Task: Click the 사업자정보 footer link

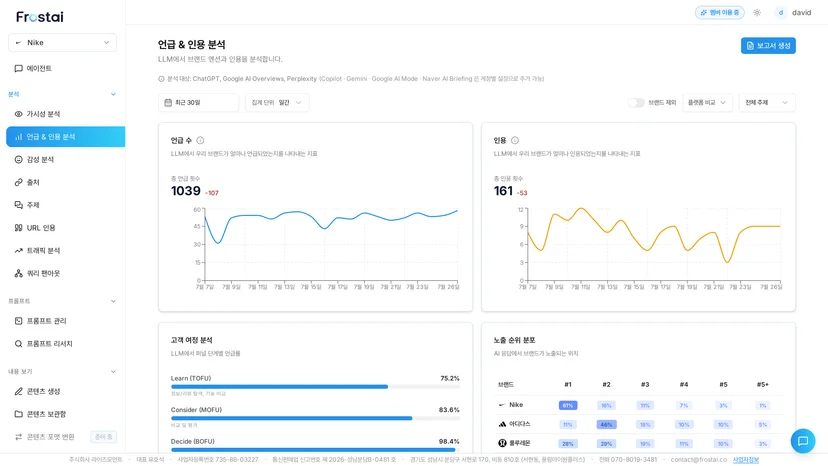Action: [x=746, y=460]
